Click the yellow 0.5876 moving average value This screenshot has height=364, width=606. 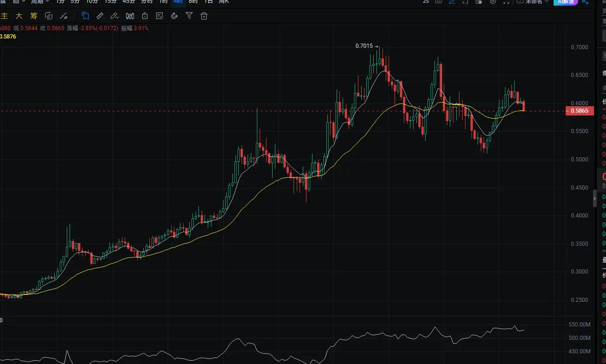(x=8, y=36)
